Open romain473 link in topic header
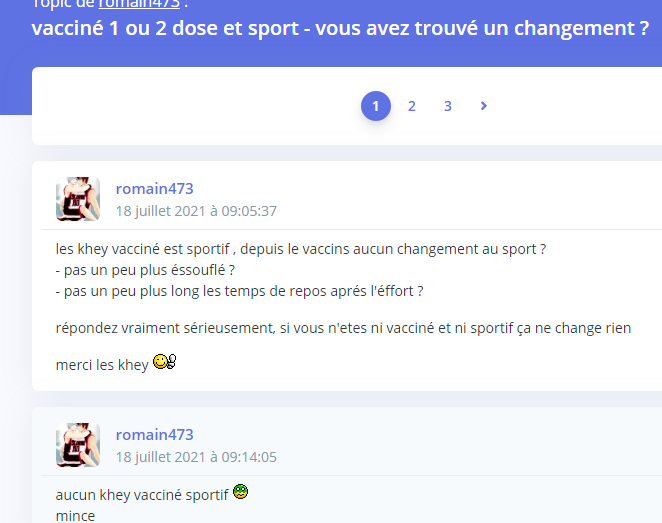 point(139,4)
